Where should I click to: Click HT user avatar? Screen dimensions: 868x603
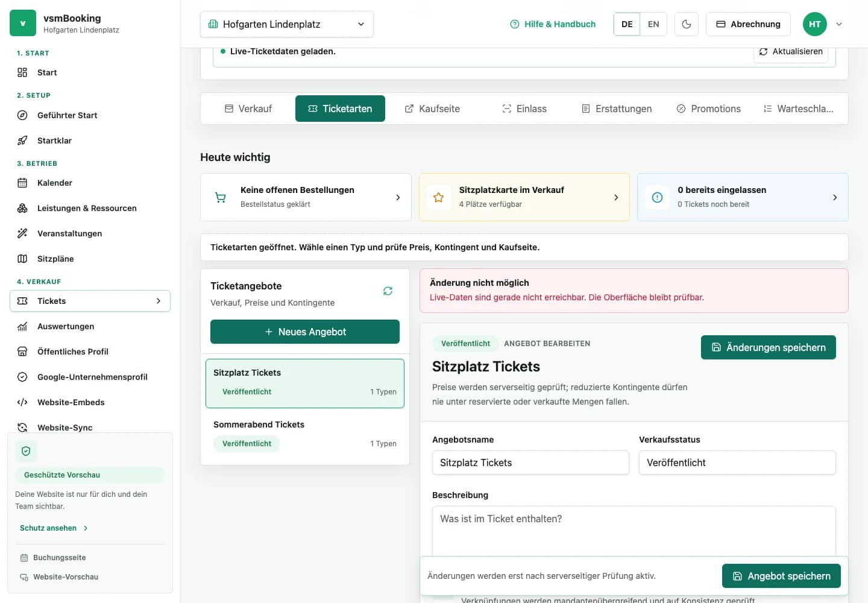tap(815, 24)
